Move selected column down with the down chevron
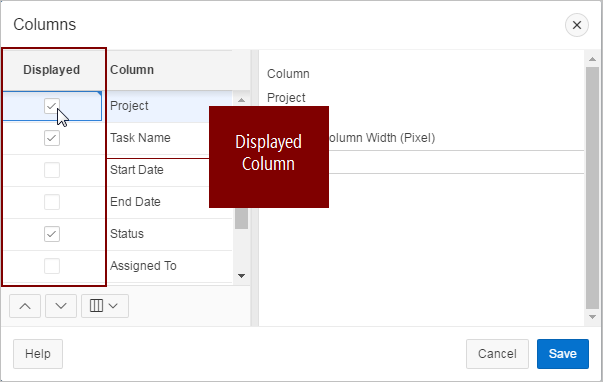This screenshot has width=603, height=382. pyautogui.click(x=61, y=306)
